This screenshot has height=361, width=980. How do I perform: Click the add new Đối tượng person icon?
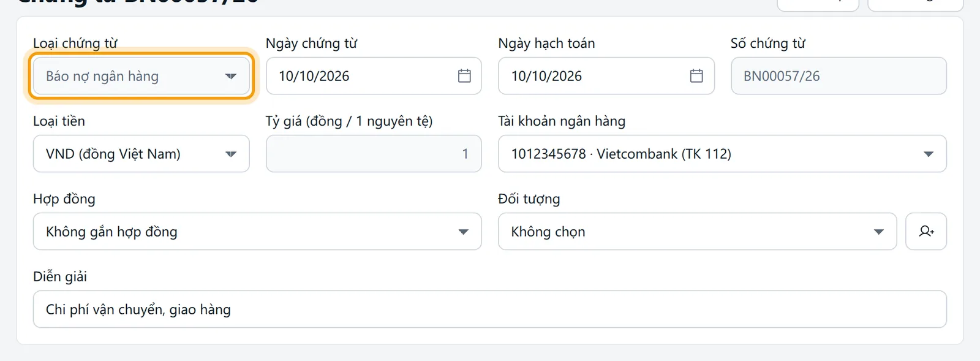click(x=926, y=232)
